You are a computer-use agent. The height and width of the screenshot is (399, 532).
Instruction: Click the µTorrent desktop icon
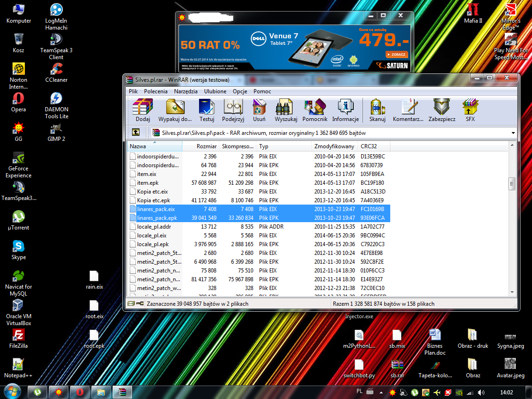18,221
